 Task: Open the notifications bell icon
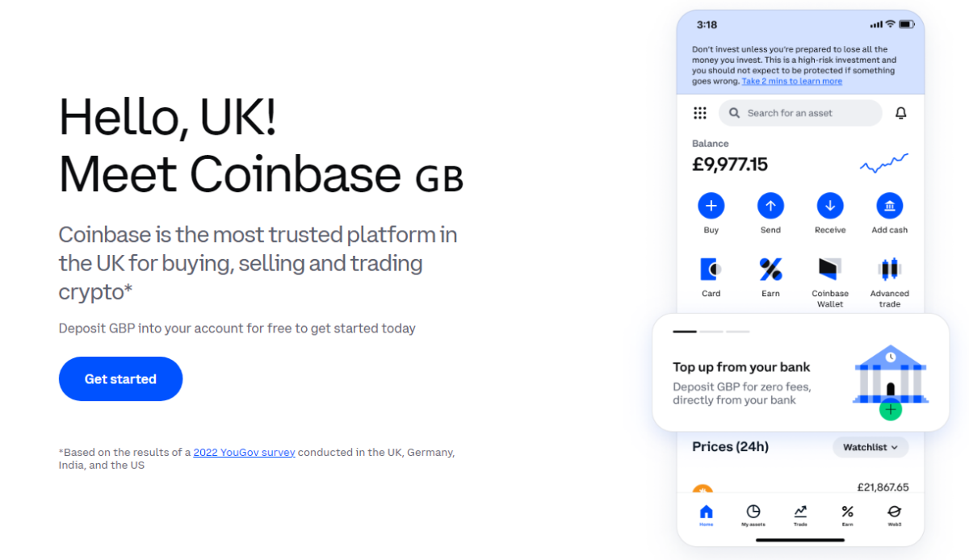(x=901, y=113)
